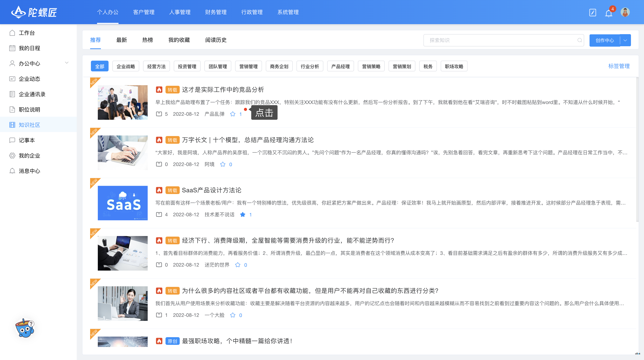The width and height of the screenshot is (644, 360).
Task: Star the 经济下行 article
Action: (x=237, y=265)
